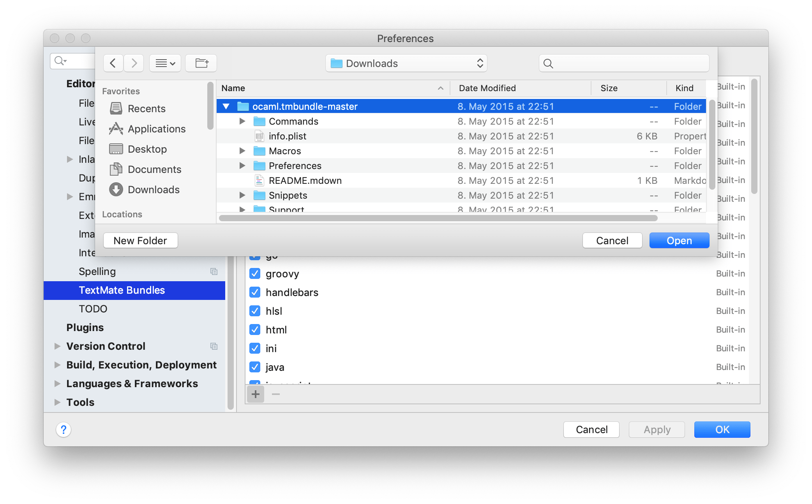
Task: Expand the Macros folder in bundle
Action: pos(243,151)
